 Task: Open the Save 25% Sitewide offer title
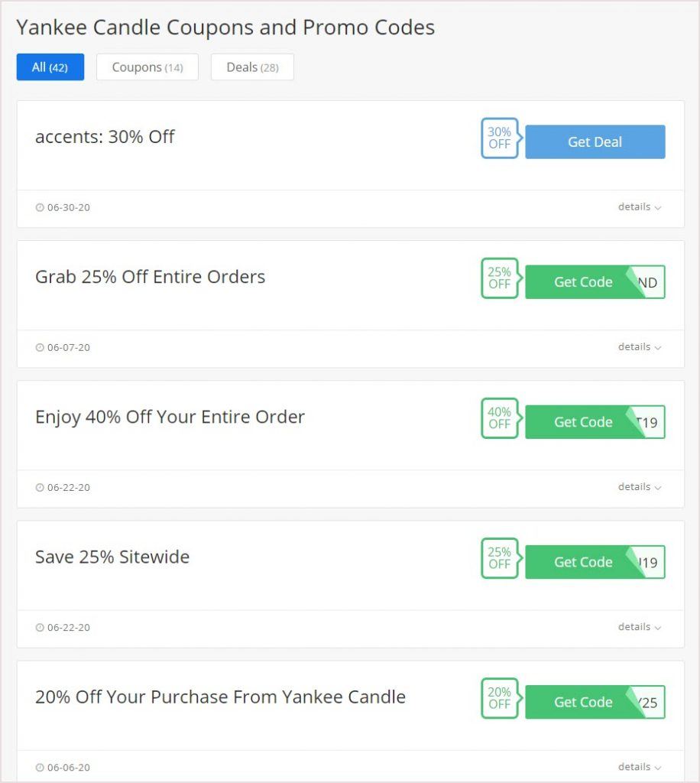tap(112, 557)
